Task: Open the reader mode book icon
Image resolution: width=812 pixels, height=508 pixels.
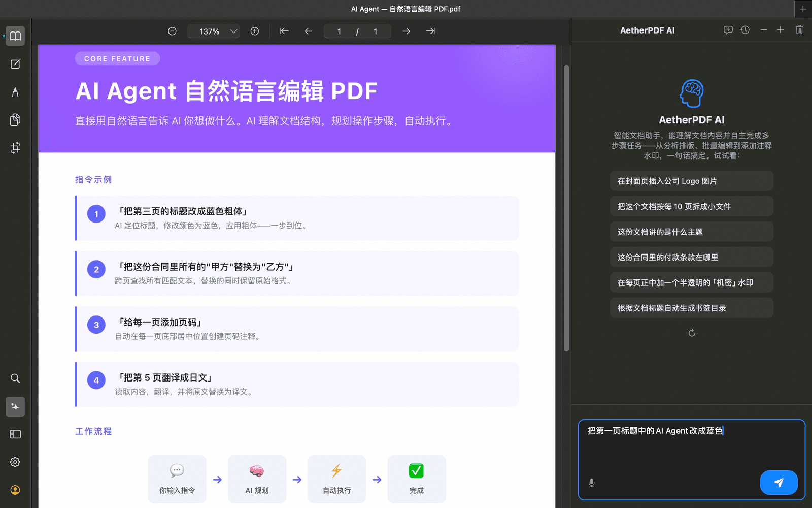Action: coord(15,36)
